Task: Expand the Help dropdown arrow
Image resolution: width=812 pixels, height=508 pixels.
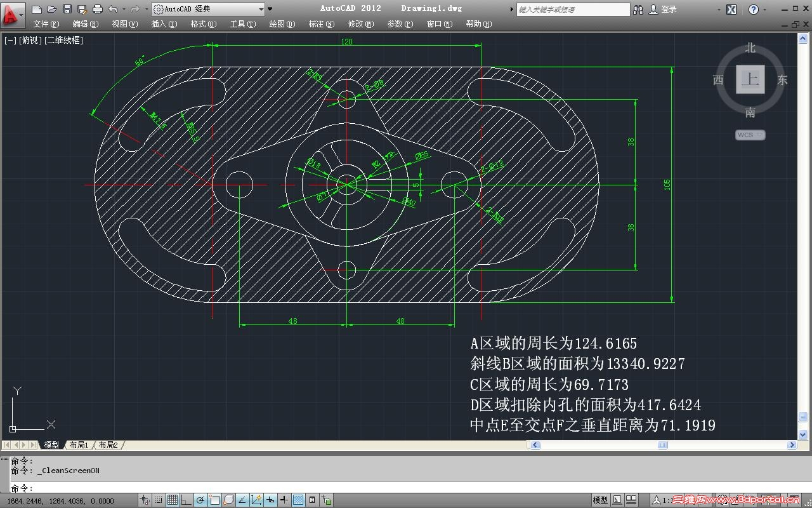Action: click(764, 10)
